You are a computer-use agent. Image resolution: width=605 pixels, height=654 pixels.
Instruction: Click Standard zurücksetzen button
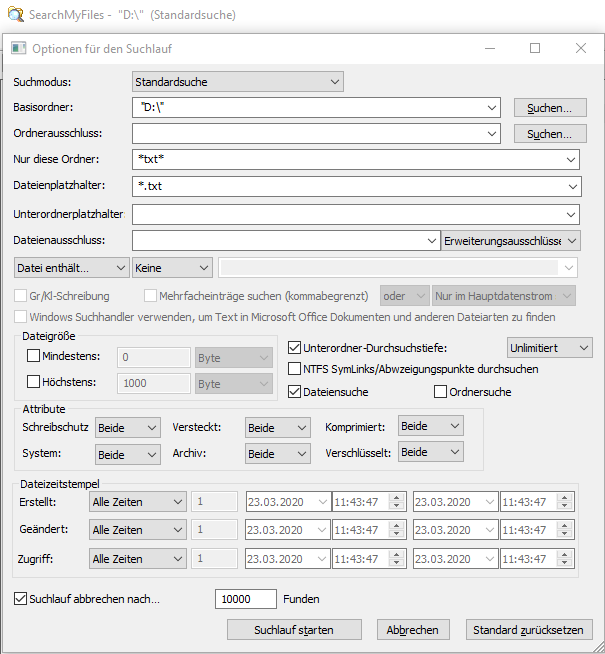pyautogui.click(x=529, y=629)
